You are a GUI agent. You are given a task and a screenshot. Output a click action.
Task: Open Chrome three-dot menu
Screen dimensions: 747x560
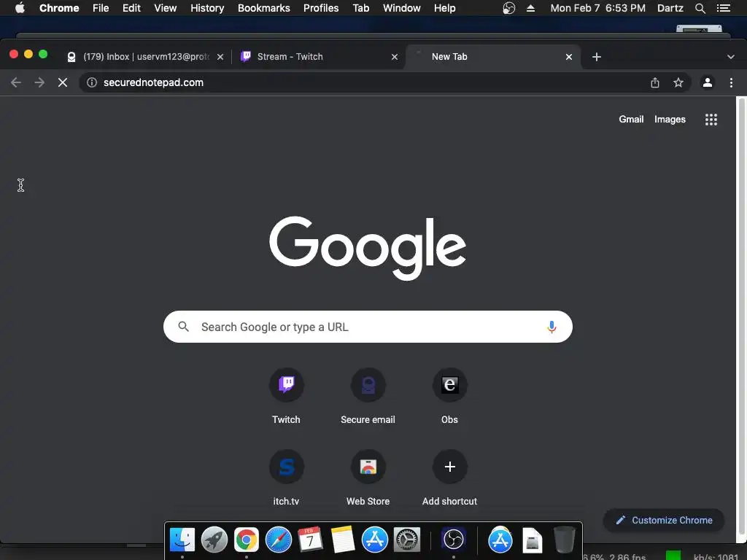click(731, 82)
